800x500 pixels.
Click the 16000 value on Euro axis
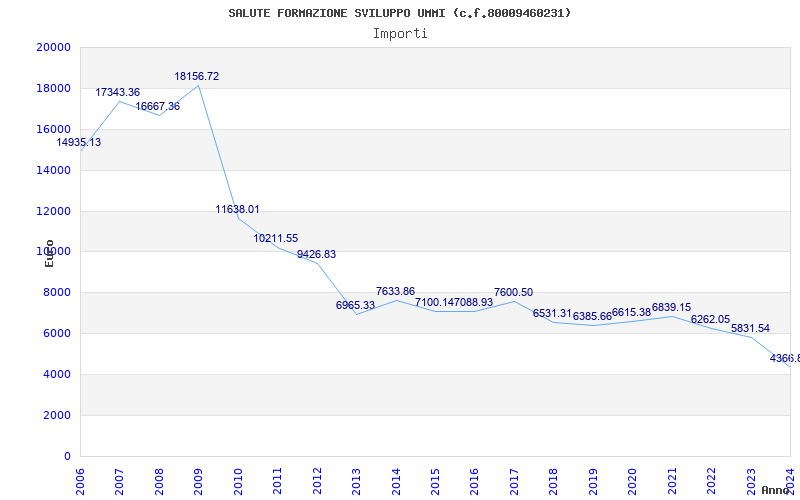[x=53, y=129]
